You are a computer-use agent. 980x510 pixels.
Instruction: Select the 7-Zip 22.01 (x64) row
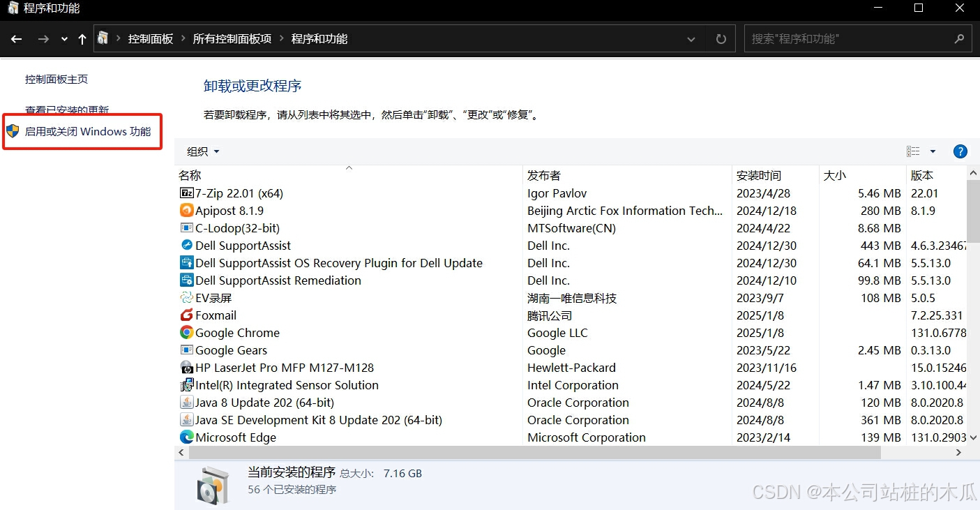[571, 193]
